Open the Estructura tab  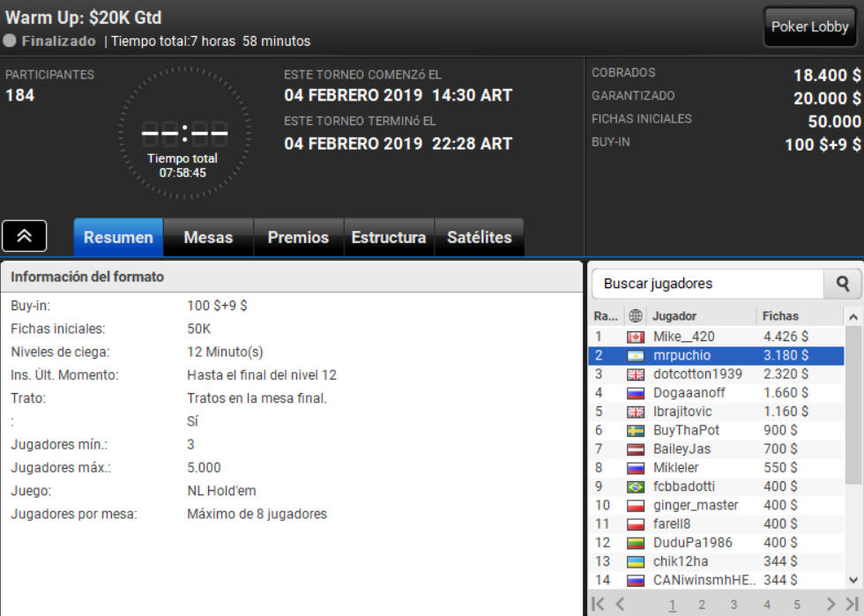coord(389,237)
